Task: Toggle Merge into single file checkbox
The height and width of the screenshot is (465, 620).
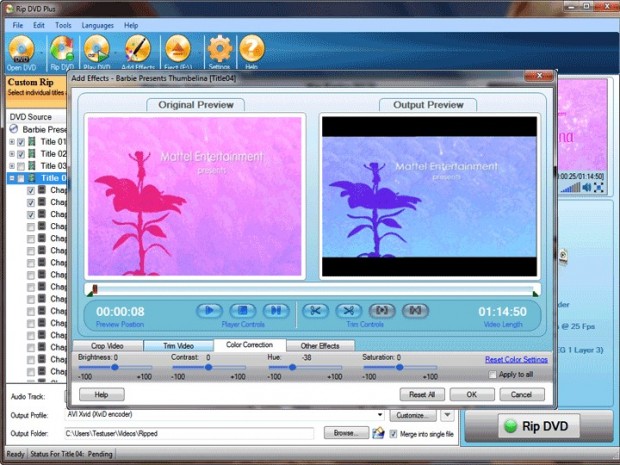Action: pyautogui.click(x=393, y=434)
